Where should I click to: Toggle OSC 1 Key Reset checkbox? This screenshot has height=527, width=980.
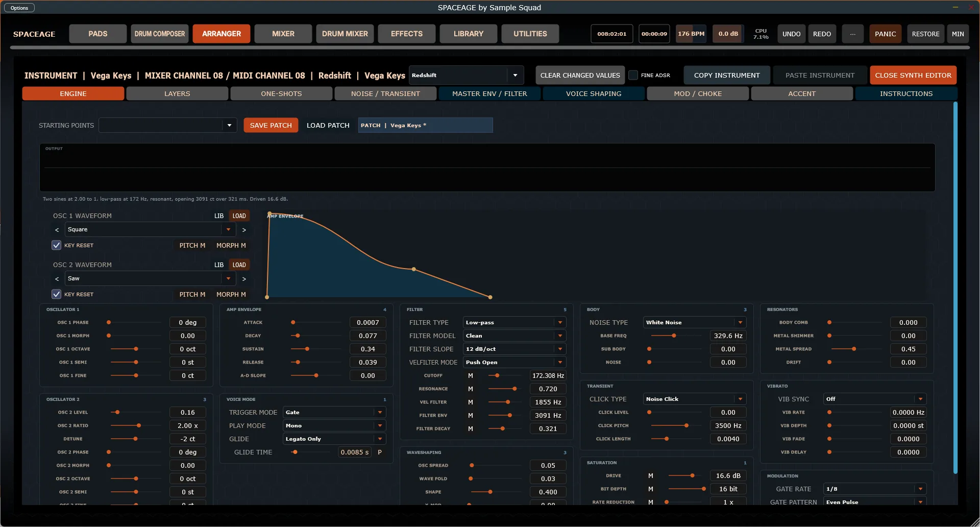[x=57, y=246]
